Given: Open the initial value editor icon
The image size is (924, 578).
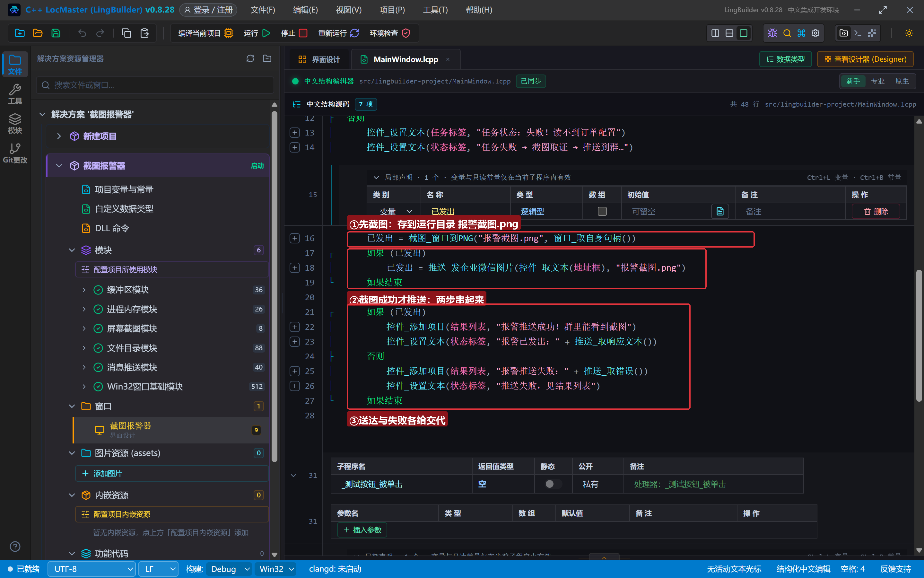Looking at the screenshot, I should [x=720, y=211].
